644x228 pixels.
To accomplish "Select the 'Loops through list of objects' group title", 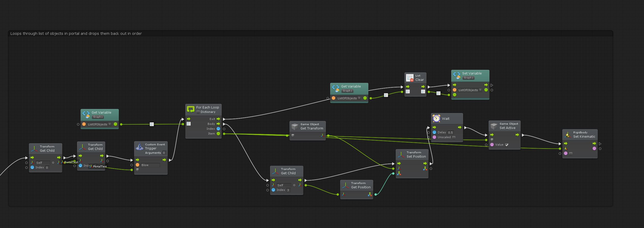I will coord(76,34).
